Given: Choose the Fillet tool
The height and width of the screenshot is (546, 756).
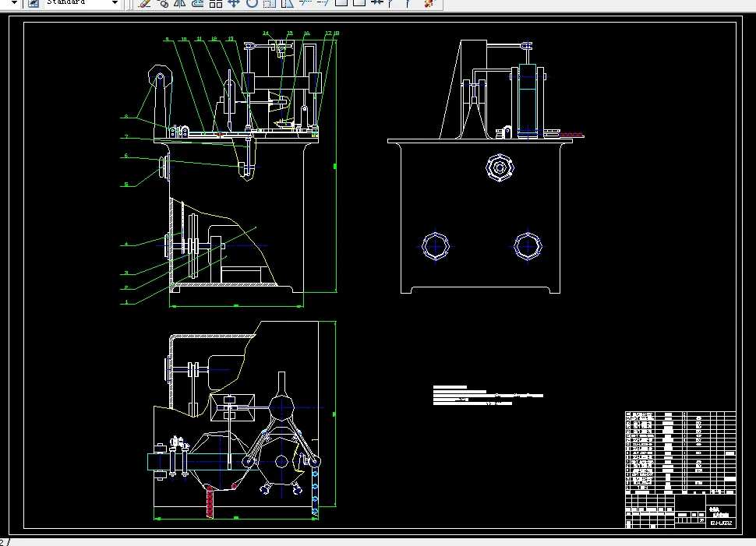Looking at the screenshot, I should (x=409, y=3).
